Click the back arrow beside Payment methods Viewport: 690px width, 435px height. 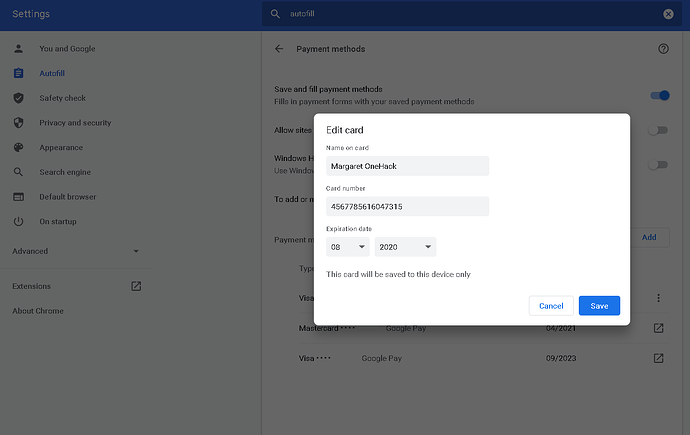click(279, 49)
